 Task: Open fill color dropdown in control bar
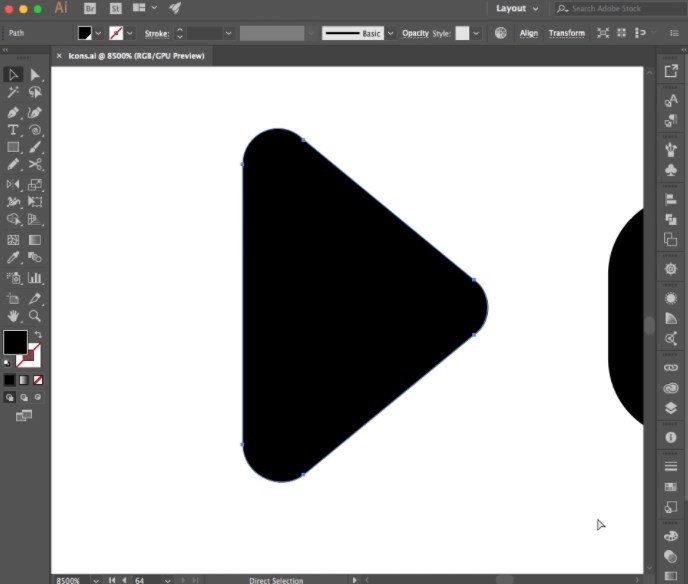(98, 33)
